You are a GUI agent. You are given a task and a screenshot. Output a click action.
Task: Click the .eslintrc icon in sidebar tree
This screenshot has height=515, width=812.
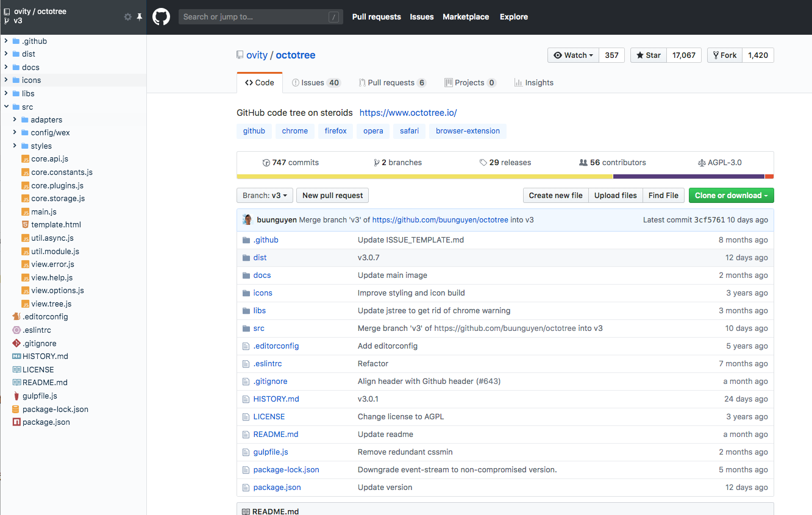pos(16,330)
